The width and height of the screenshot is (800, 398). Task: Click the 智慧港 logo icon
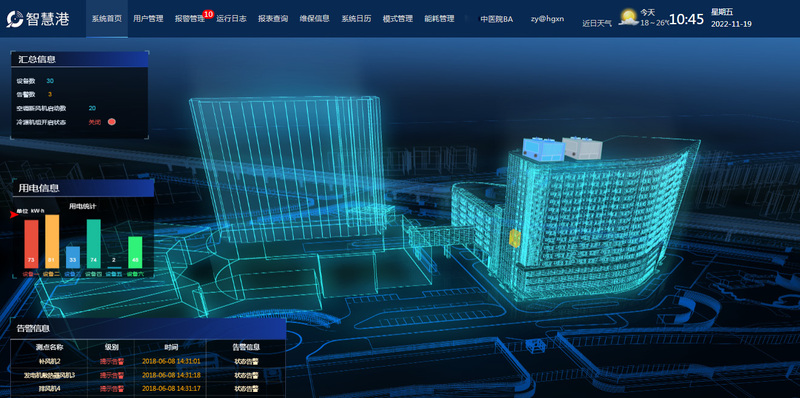coord(15,19)
